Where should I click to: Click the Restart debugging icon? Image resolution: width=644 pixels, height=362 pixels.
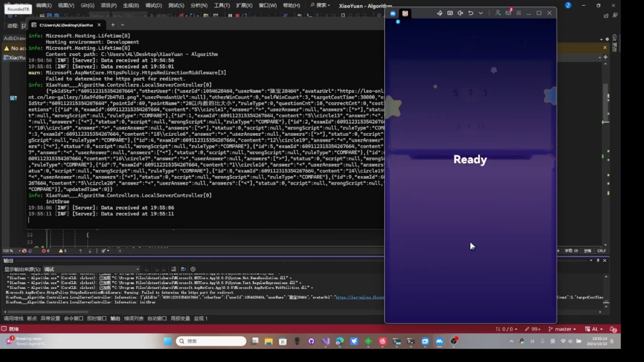(x=245, y=16)
